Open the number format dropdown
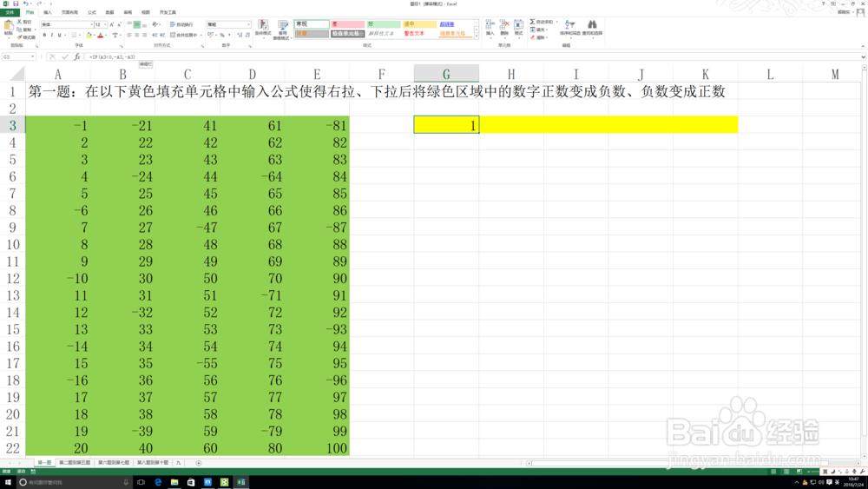The width and height of the screenshot is (868, 489). pyautogui.click(x=248, y=24)
